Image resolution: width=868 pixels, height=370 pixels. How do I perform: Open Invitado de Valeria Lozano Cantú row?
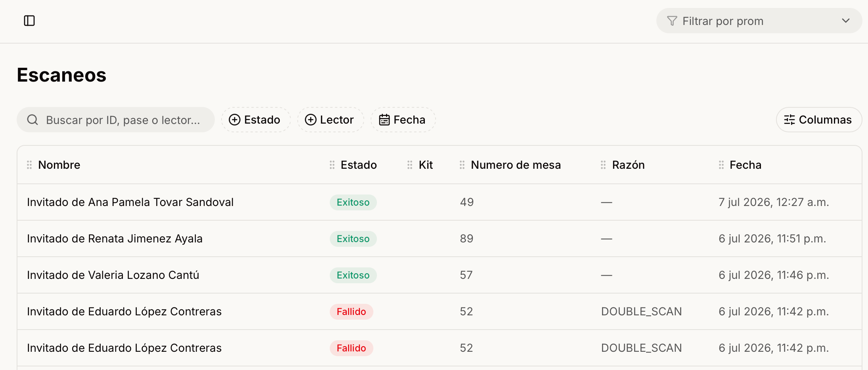439,275
